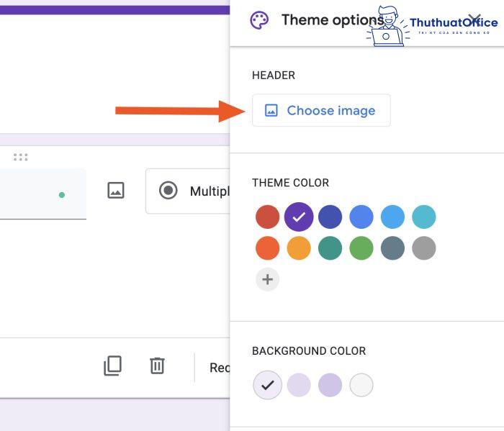Grab the question drag handle dots
Viewport: 504px width, 431px height.
21,157
